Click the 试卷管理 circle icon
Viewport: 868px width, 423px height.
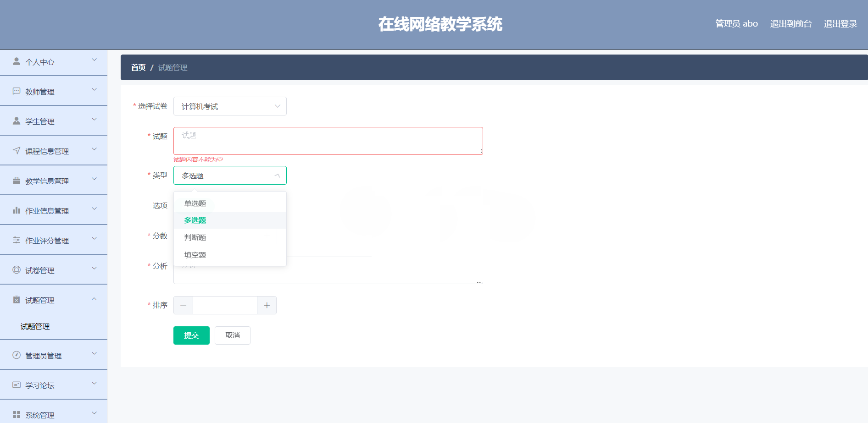coord(17,269)
